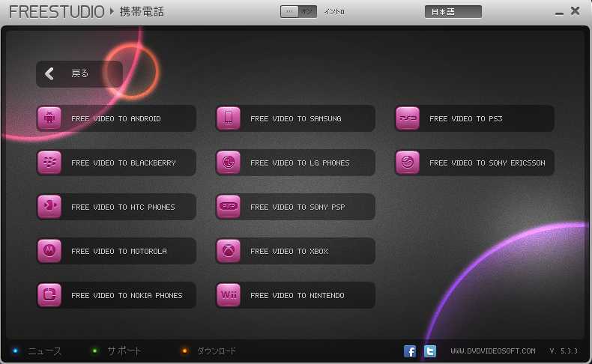Go back with the 戻る label

click(79, 73)
